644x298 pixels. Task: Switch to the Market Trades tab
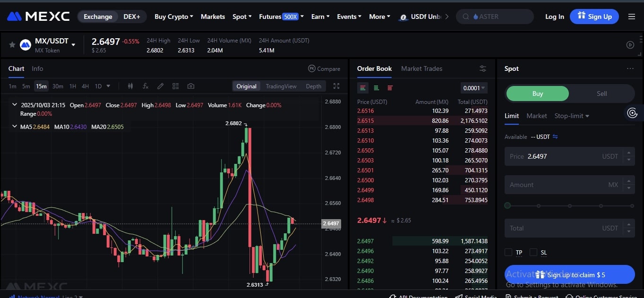coord(421,68)
